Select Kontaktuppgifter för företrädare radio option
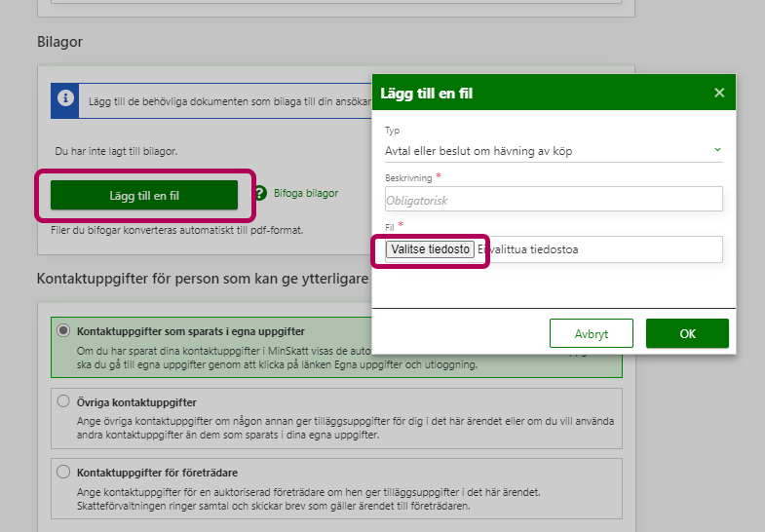Screen dimensions: 765x532 (x=64, y=472)
